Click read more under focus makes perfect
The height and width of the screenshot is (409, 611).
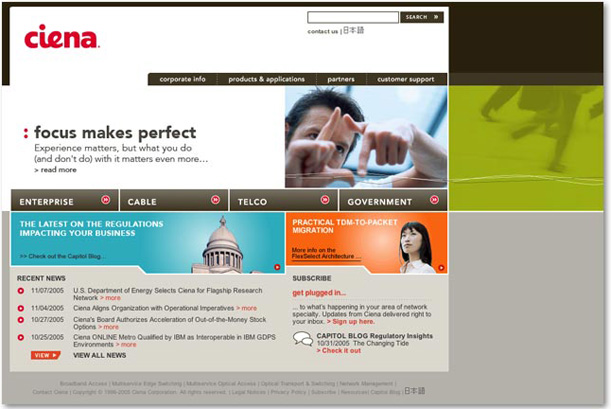[x=55, y=170]
